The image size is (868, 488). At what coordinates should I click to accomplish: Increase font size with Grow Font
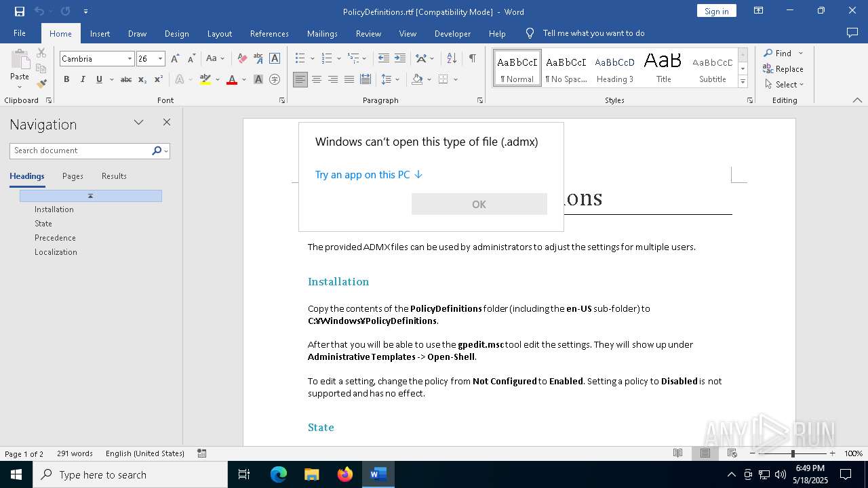[176, 59]
